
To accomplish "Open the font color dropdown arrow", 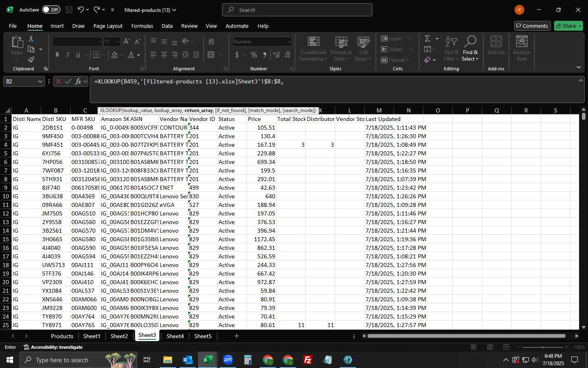I will pyautogui.click(x=139, y=55).
